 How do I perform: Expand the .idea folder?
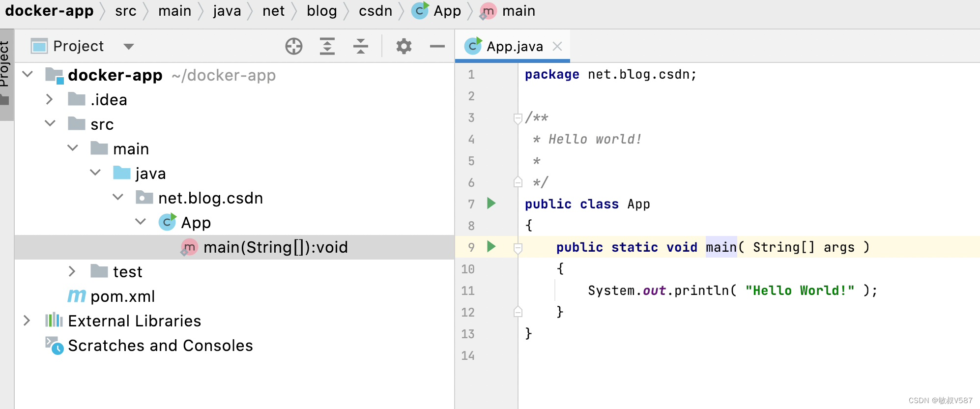coord(50,100)
